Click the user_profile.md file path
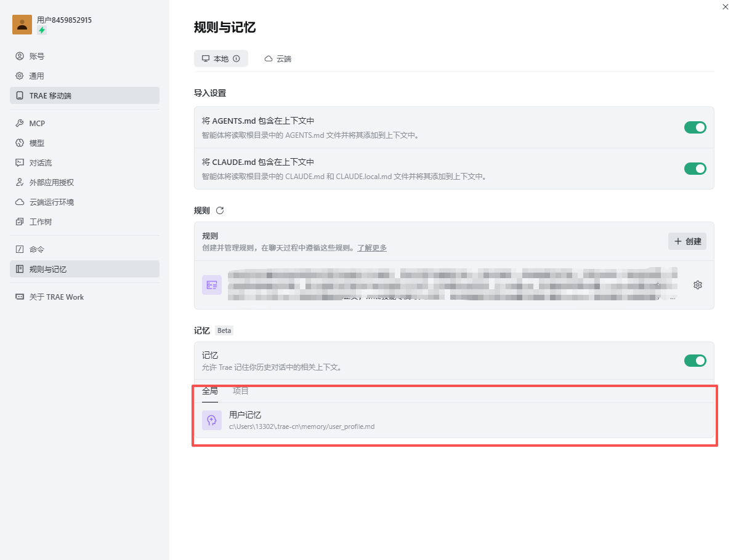The image size is (736, 560). pos(302,426)
